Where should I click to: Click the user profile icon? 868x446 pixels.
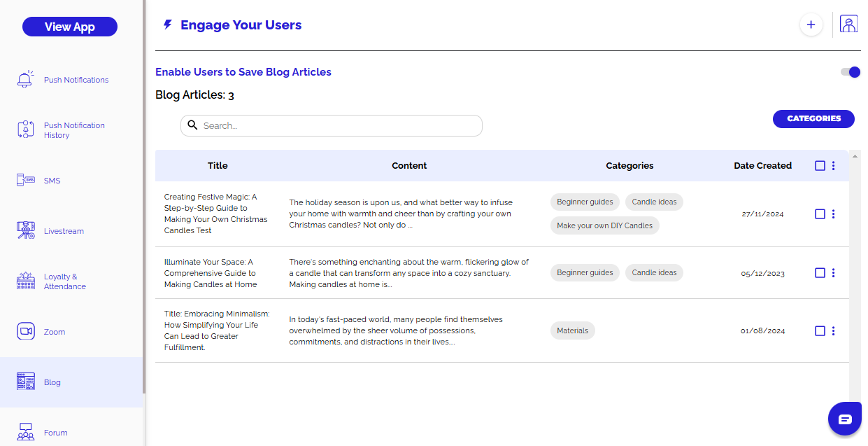848,25
